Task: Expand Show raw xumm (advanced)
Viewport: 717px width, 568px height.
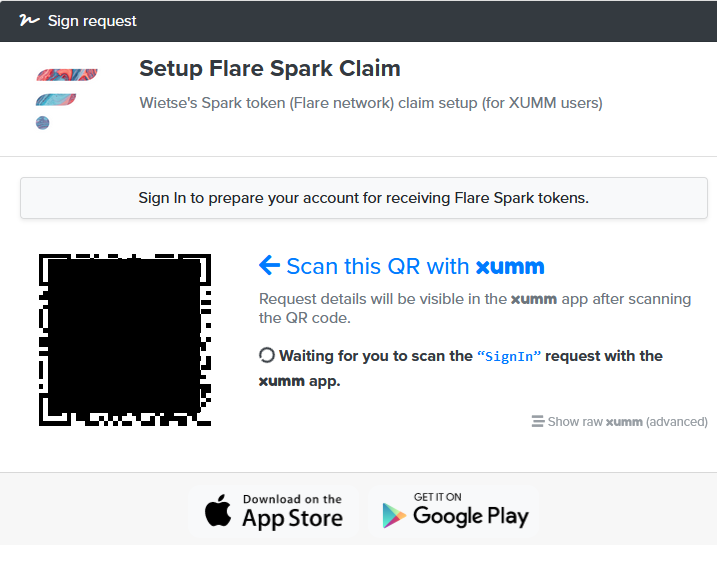Action: (620, 421)
